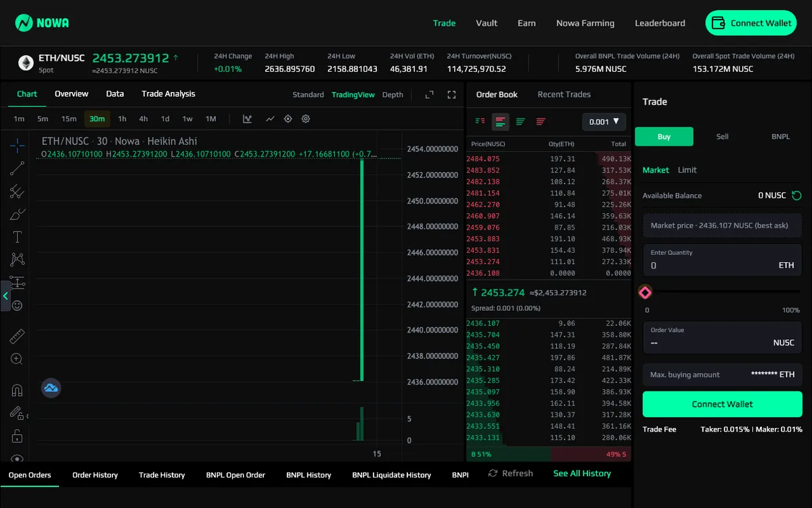
Task: Set 5m chart interval
Action: click(x=43, y=119)
